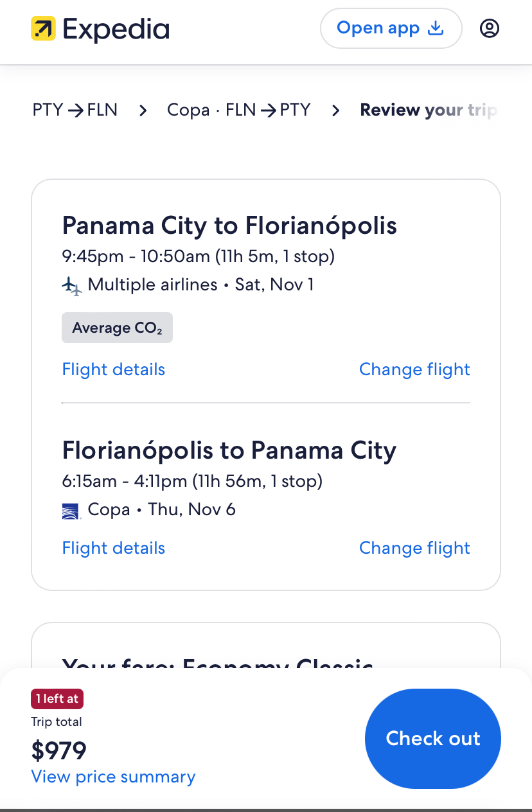Click the Expedia wordmark text

(x=116, y=29)
